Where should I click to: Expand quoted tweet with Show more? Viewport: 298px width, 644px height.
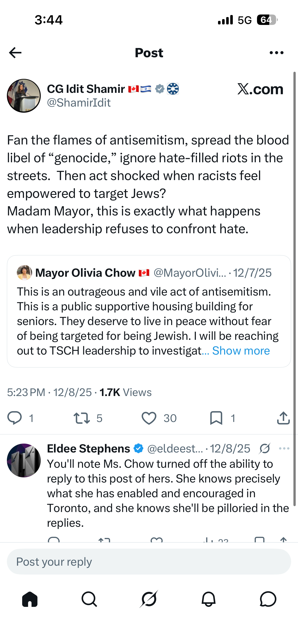tap(241, 351)
